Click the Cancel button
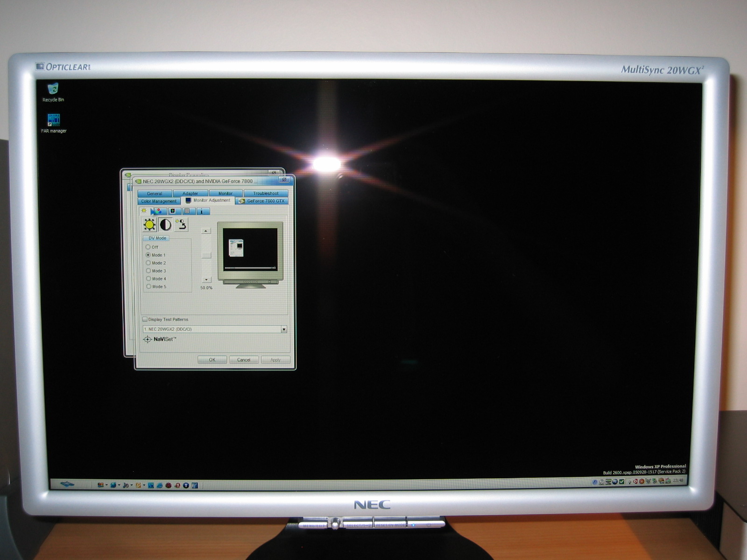747x560 pixels. tap(244, 360)
